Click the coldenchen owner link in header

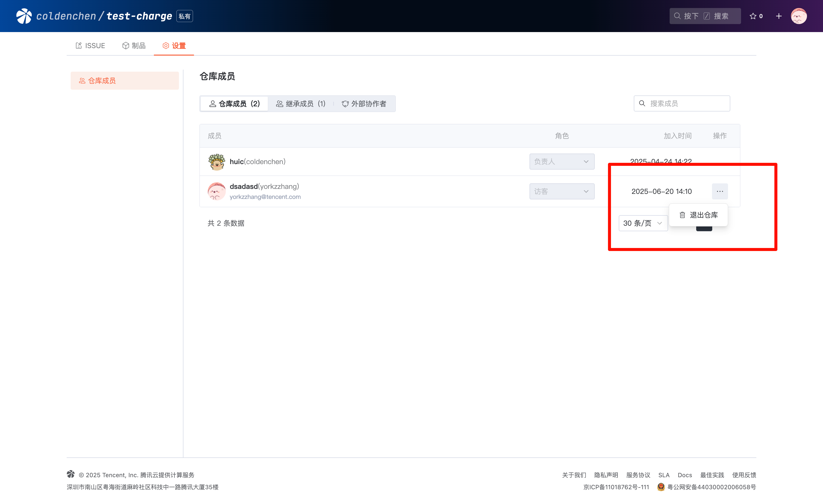pyautogui.click(x=66, y=16)
